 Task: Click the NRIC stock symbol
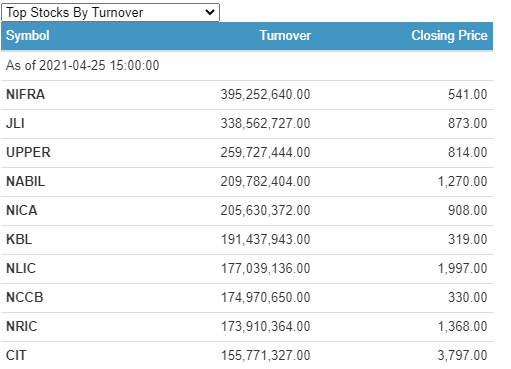pos(22,326)
